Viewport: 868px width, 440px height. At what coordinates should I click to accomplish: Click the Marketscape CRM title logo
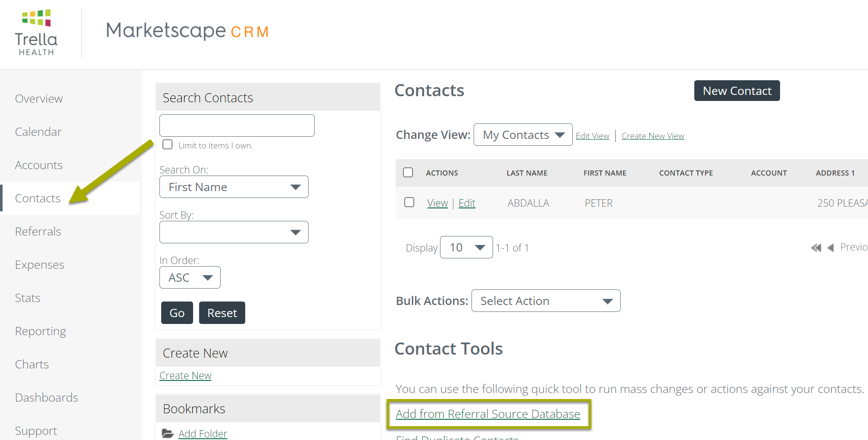187,31
